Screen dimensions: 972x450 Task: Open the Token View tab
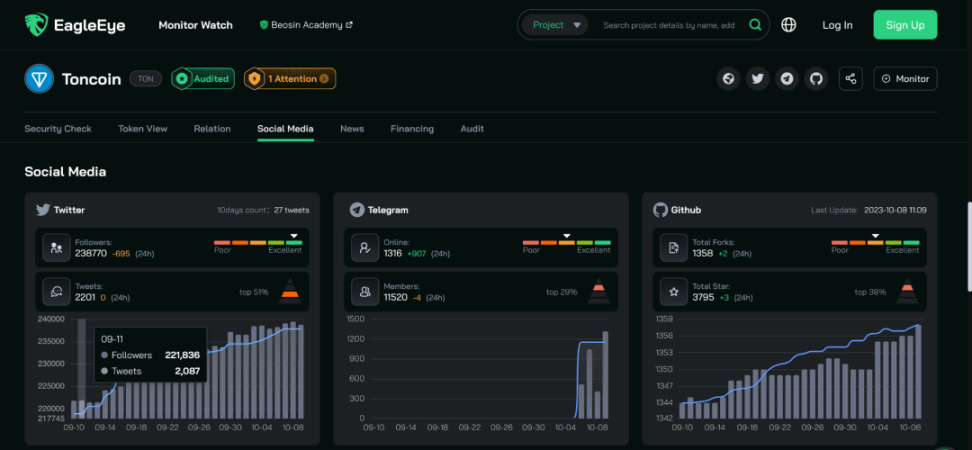point(143,129)
